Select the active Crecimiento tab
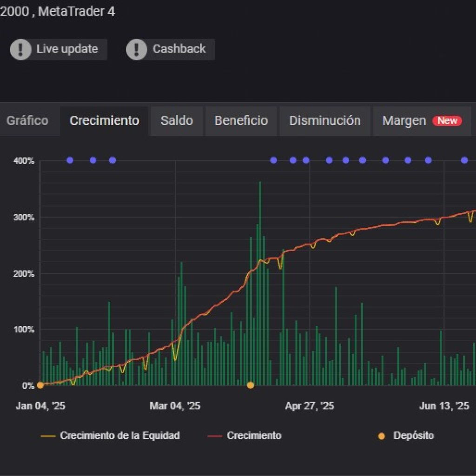Viewport: 476px width, 476px height. (104, 121)
